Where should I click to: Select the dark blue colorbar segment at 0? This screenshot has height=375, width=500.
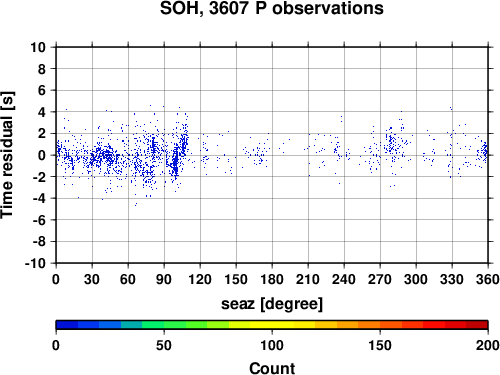(67, 325)
